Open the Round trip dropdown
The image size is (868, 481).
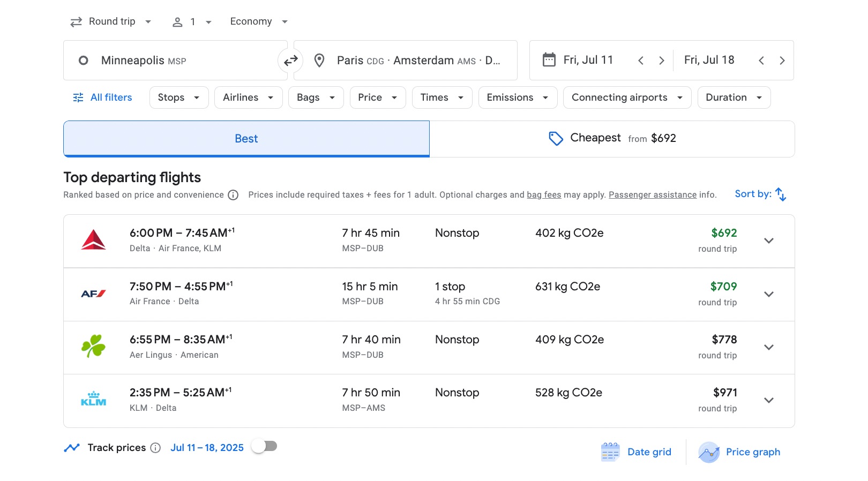111,21
